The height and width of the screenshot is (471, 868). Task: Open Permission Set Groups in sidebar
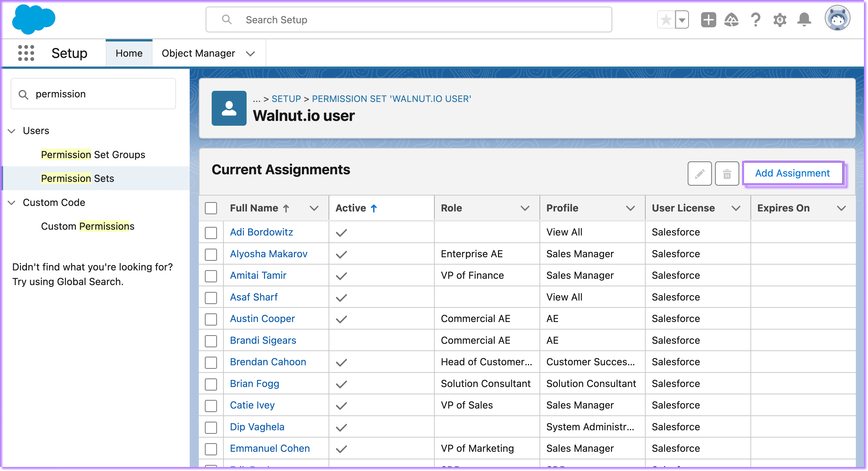point(93,155)
